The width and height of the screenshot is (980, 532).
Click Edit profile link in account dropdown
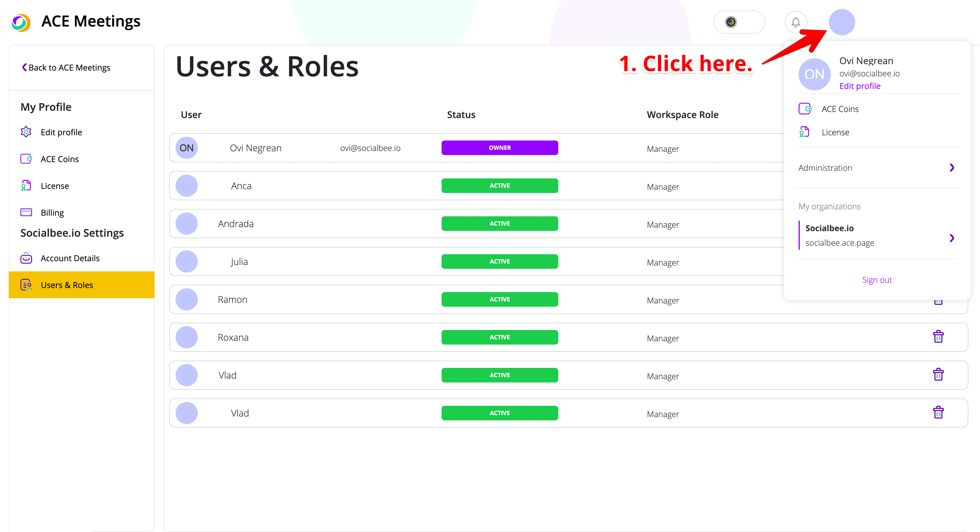point(860,86)
